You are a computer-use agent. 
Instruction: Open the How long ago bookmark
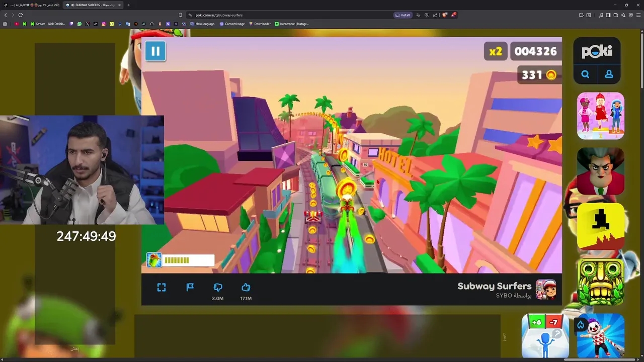[x=202, y=24]
